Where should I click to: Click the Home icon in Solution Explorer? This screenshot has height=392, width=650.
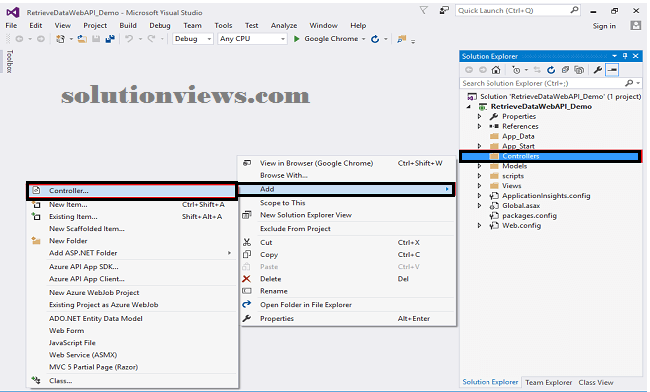pos(496,70)
